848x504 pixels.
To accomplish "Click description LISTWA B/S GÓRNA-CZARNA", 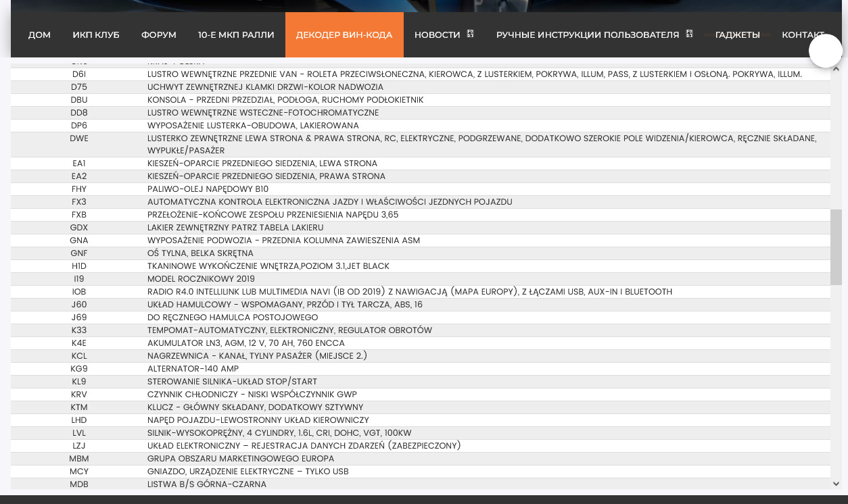I will (207, 484).
